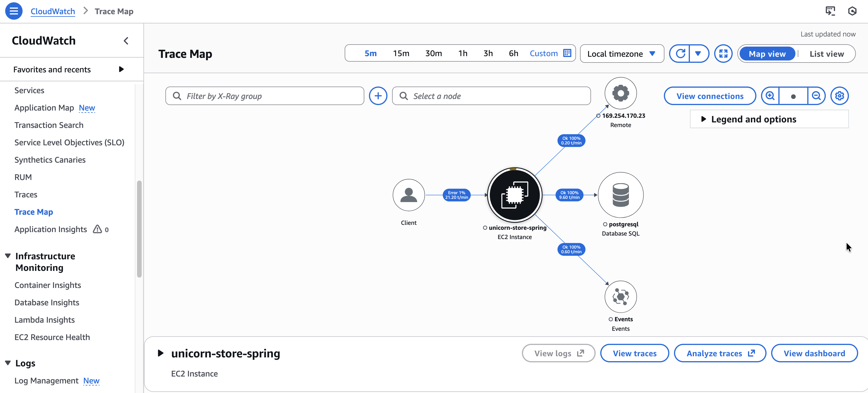The width and height of the screenshot is (868, 393).
Task: Switch to List view
Action: 827,53
